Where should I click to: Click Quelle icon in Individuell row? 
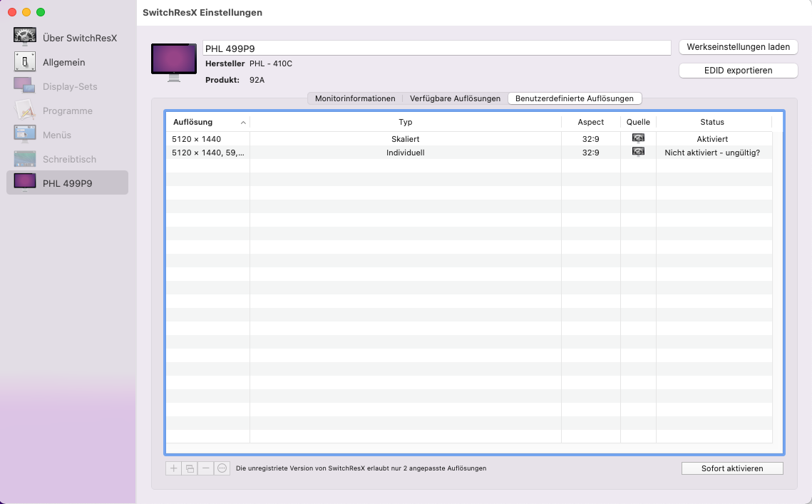coord(638,152)
